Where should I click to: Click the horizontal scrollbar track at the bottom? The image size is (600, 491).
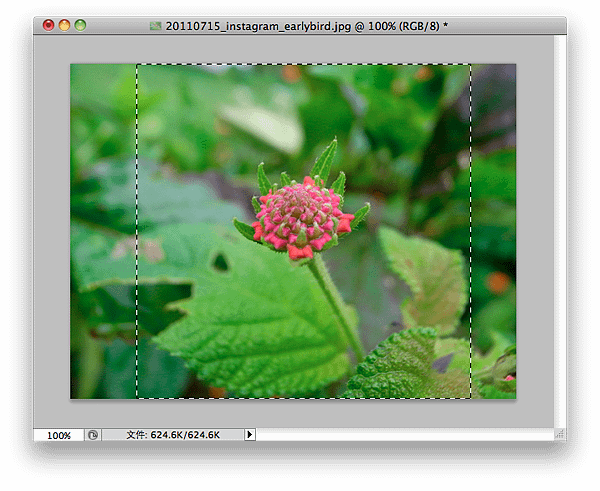coord(405,435)
